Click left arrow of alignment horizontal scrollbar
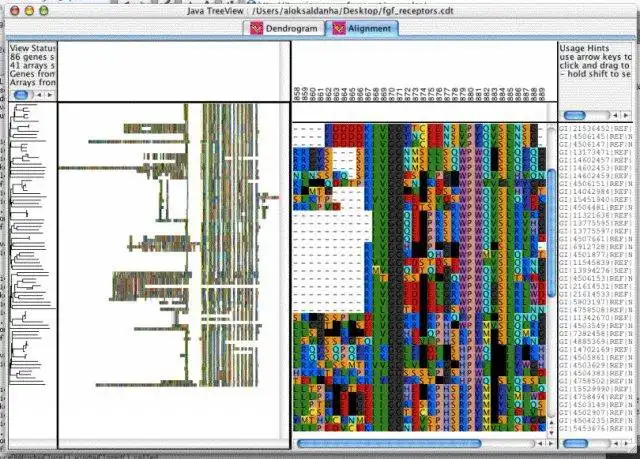 [x=540, y=443]
